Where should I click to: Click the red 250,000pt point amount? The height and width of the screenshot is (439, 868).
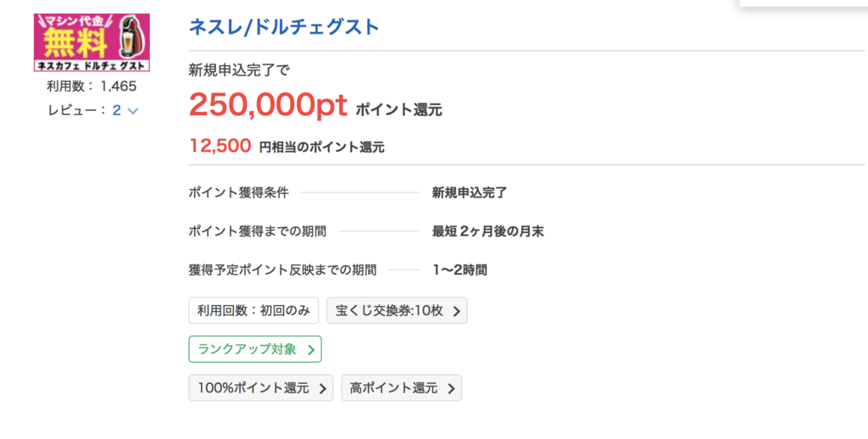point(269,104)
